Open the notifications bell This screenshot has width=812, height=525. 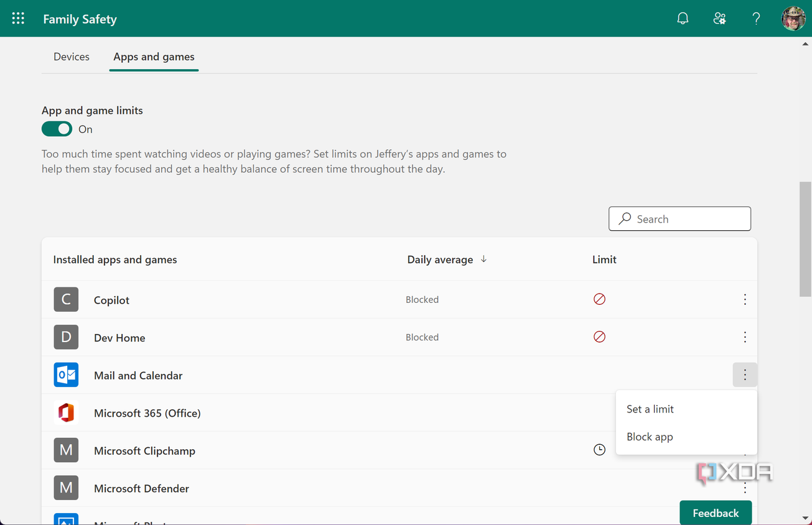point(683,19)
